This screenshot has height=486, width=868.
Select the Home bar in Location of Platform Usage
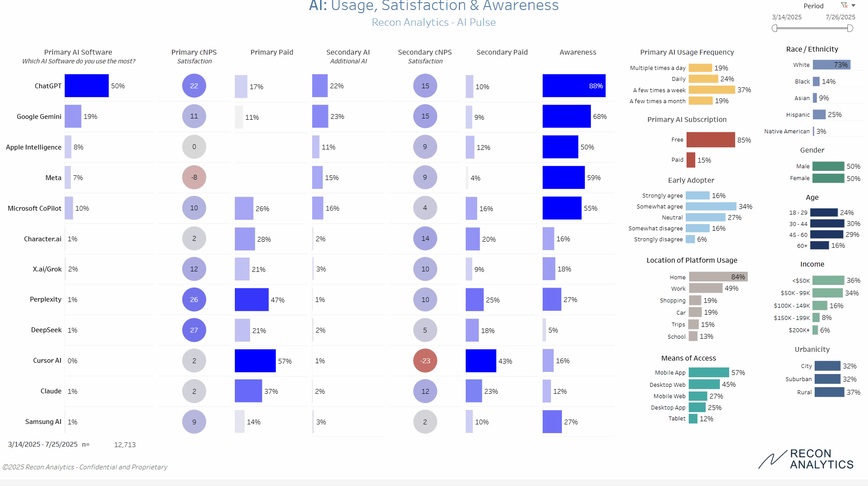[x=717, y=277]
